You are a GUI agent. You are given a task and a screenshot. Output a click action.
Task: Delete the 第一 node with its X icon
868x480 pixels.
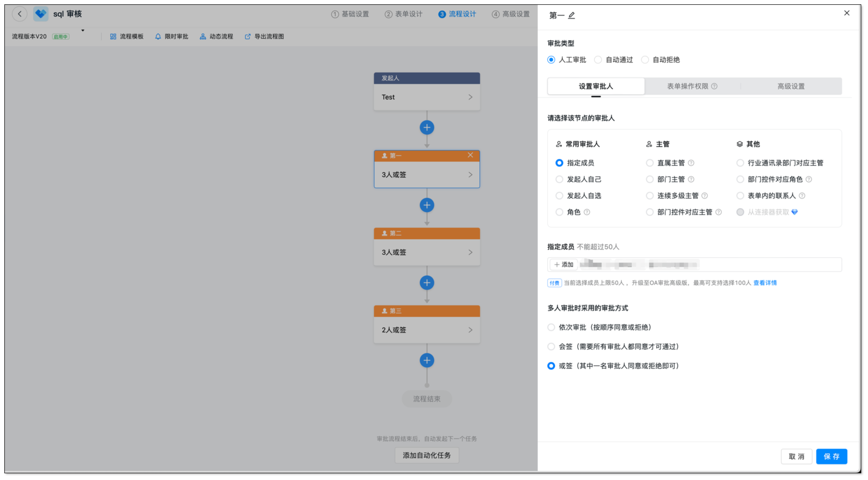[x=470, y=155]
